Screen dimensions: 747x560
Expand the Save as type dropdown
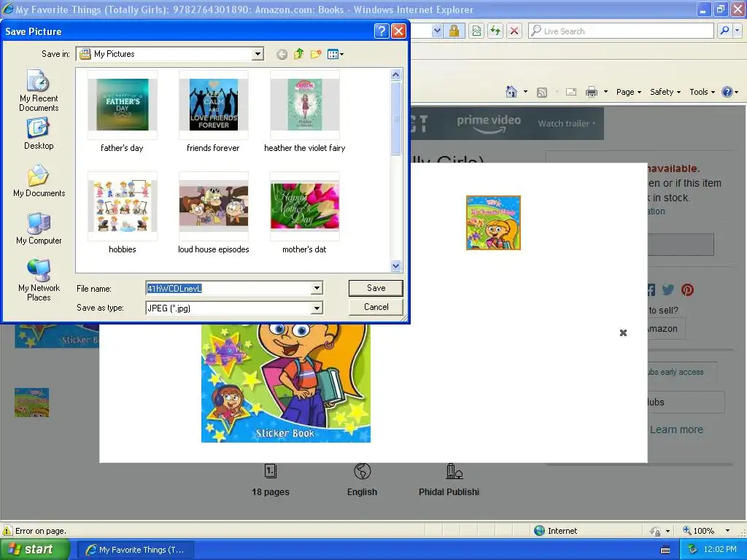317,308
